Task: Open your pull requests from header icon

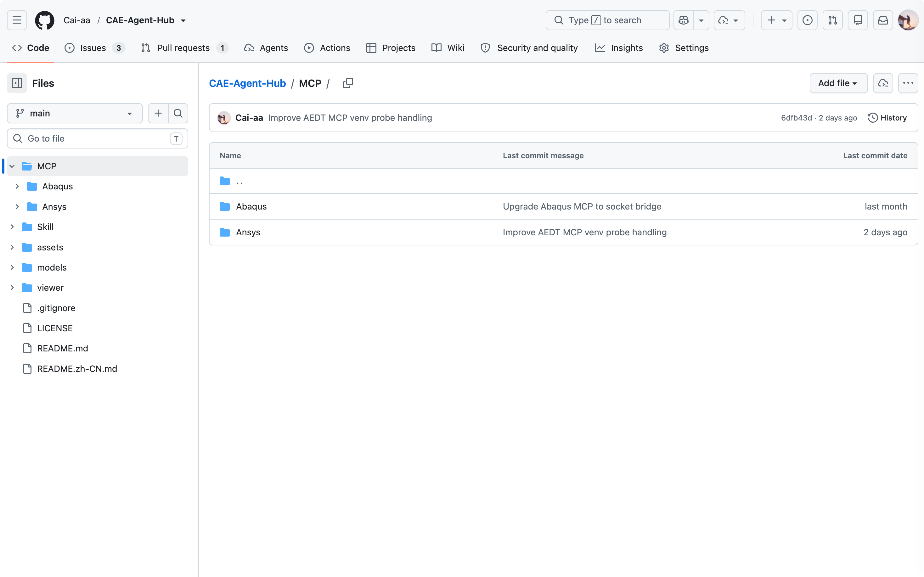Action: pos(832,20)
